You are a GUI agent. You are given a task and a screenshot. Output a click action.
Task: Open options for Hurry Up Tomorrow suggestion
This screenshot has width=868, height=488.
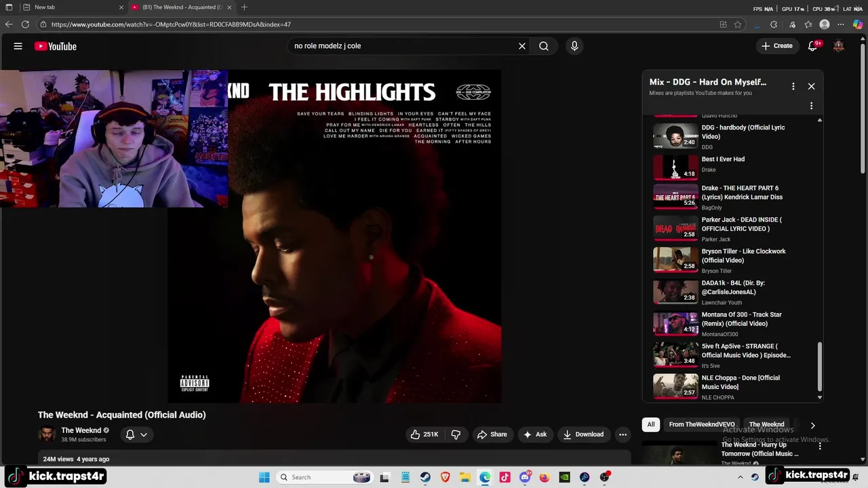820,446
